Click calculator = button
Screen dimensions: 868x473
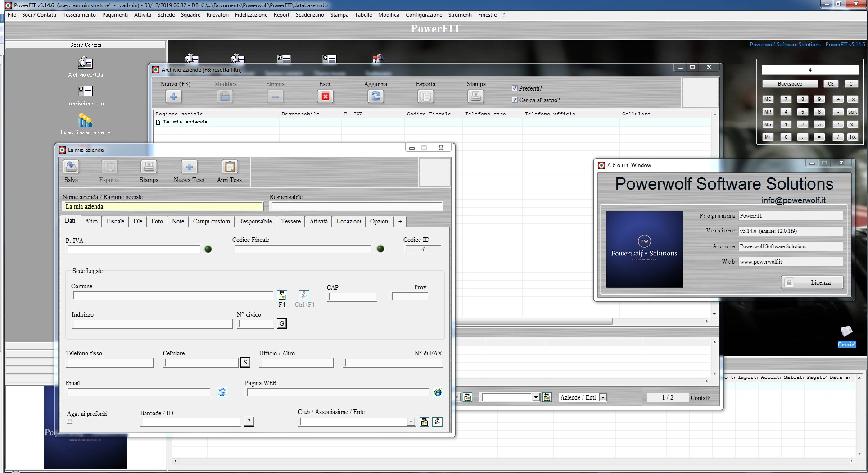[x=819, y=137]
